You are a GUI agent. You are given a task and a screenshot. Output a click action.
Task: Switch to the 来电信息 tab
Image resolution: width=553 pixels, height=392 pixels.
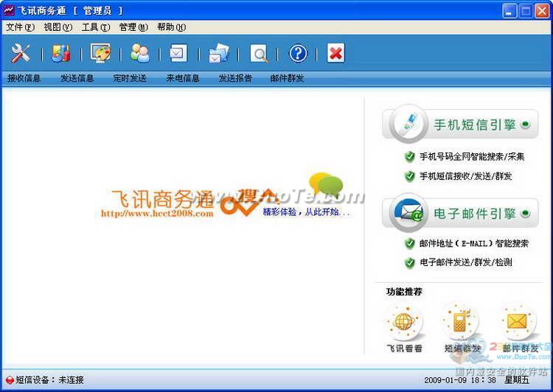[x=183, y=78]
